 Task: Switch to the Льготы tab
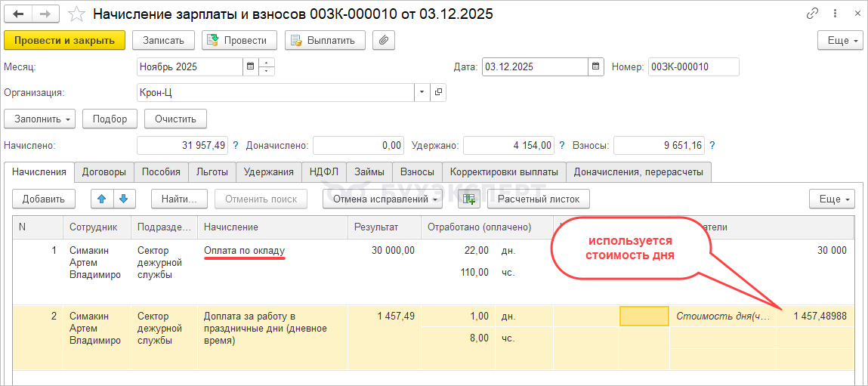click(x=212, y=172)
